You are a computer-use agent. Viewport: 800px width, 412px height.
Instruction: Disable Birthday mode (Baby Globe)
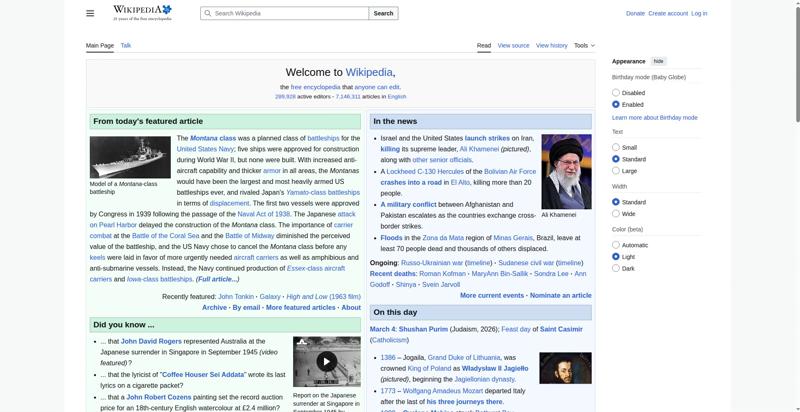coord(616,93)
